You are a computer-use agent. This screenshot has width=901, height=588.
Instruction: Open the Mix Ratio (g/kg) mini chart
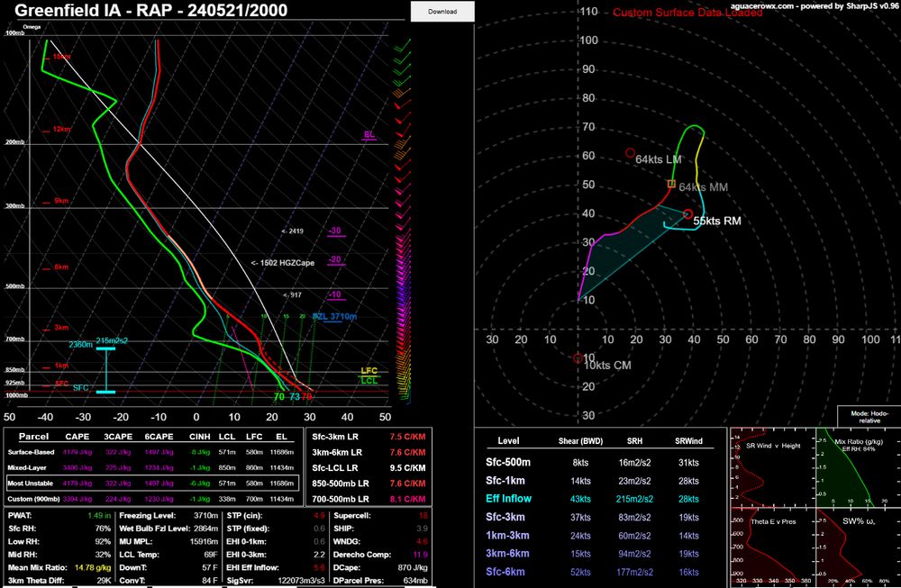(858, 466)
